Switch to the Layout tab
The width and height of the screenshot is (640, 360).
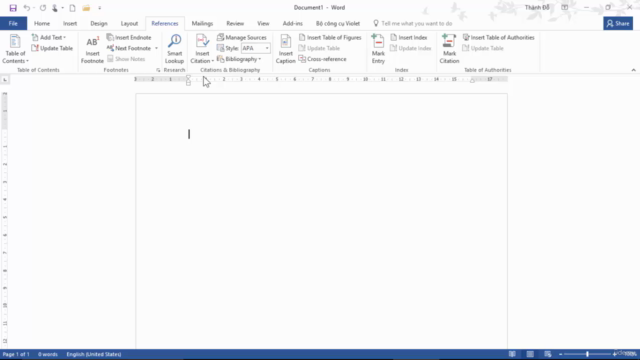pyautogui.click(x=129, y=23)
